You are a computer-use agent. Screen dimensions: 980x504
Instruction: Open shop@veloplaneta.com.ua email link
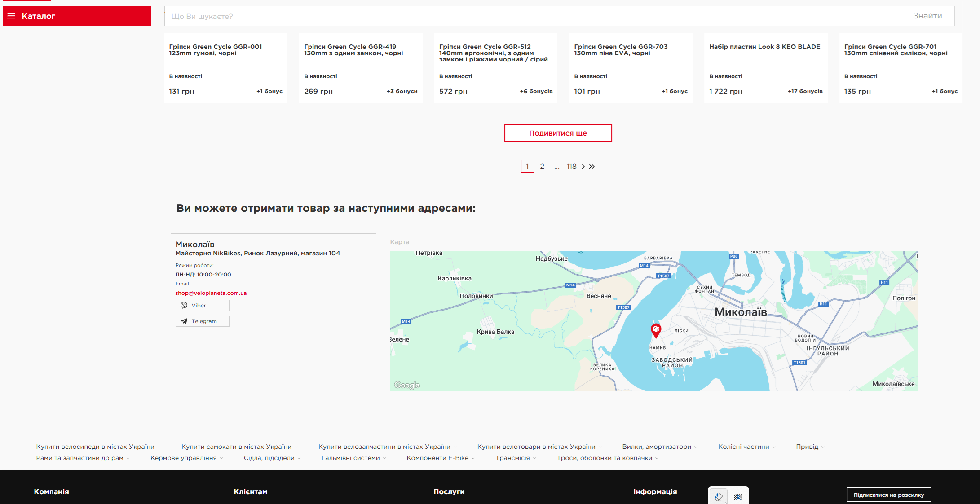point(211,293)
